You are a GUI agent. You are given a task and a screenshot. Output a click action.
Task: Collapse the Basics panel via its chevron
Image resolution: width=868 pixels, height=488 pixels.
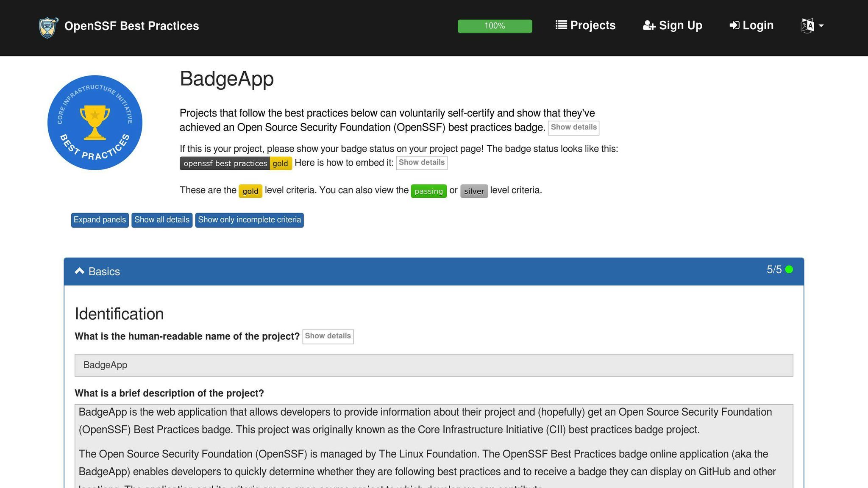[80, 270]
